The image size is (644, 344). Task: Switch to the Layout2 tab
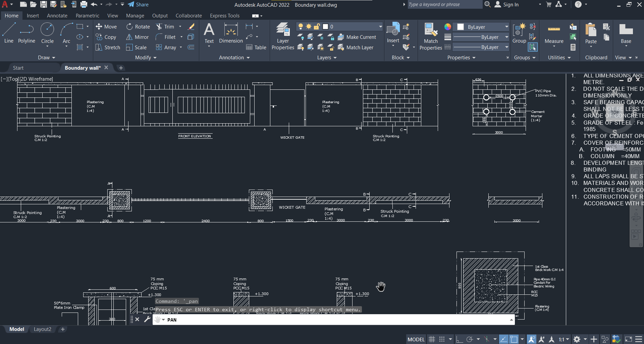tap(42, 329)
